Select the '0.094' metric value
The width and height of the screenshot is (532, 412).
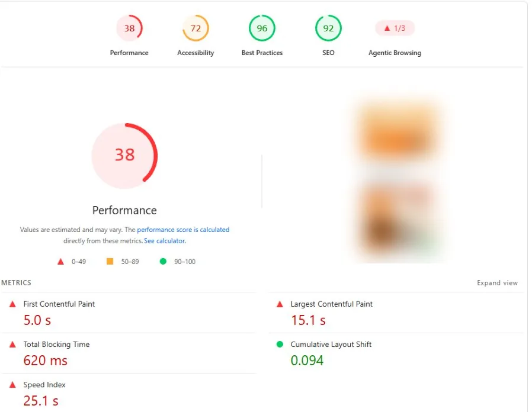point(307,361)
